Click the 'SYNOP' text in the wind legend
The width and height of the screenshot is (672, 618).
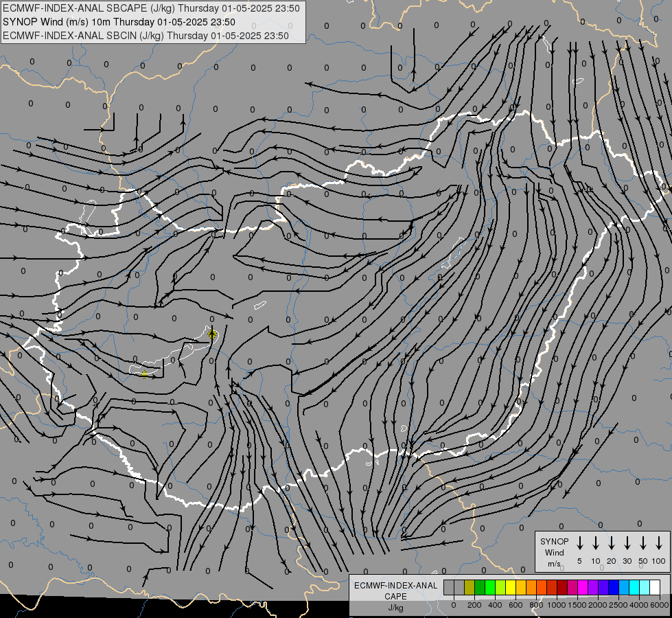tap(554, 541)
